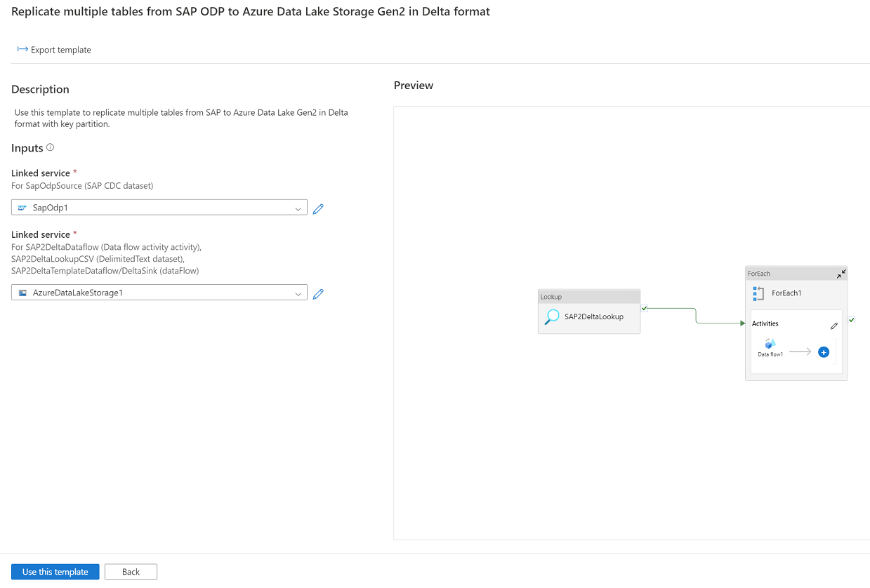Image resolution: width=870 pixels, height=588 pixels.
Task: Open the SapOdp1 linked service dropdown
Action: click(298, 208)
